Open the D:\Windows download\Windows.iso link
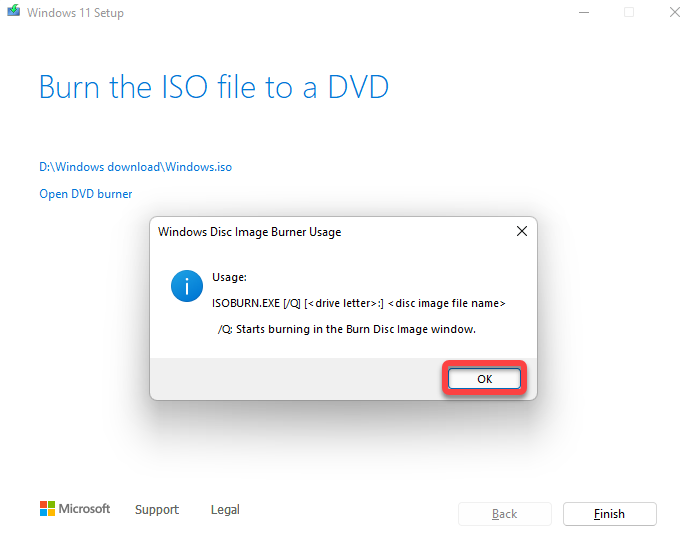695x546 pixels. 135,167
